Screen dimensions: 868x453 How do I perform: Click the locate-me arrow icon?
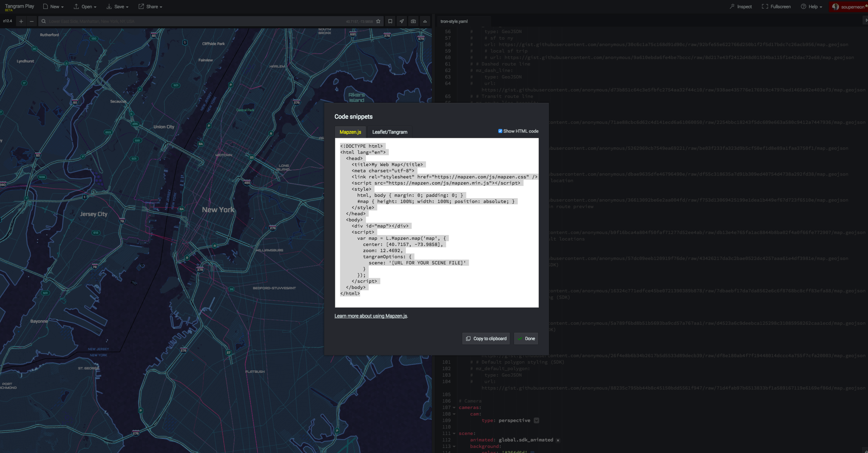pyautogui.click(x=402, y=22)
